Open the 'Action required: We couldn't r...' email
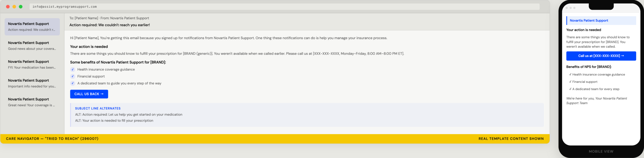This screenshot has height=158, width=644. (x=32, y=27)
